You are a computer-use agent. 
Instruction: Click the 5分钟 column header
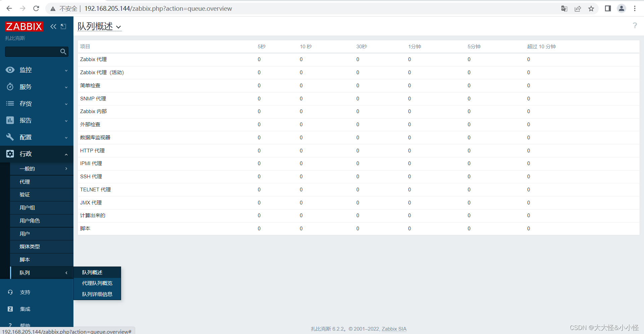coord(474,47)
